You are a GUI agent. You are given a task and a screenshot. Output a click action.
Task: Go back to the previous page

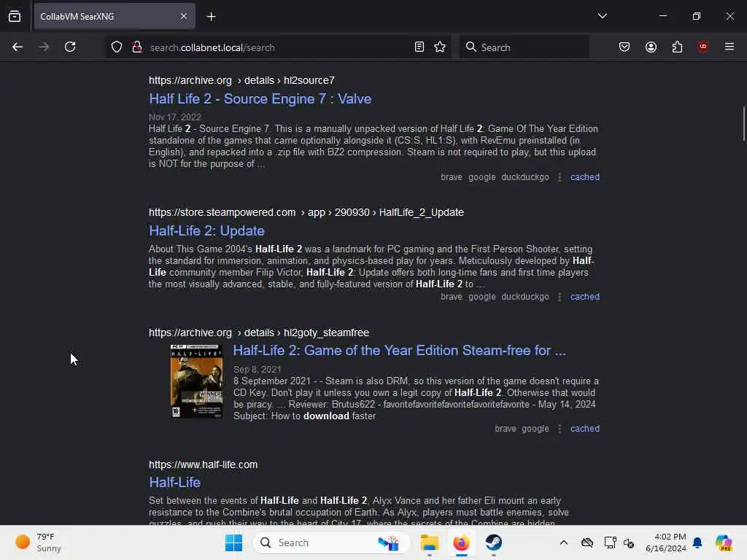point(18,47)
